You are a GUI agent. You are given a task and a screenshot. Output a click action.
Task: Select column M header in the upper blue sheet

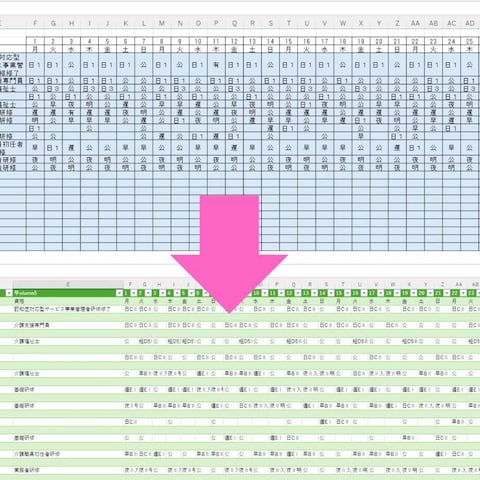(162, 23)
